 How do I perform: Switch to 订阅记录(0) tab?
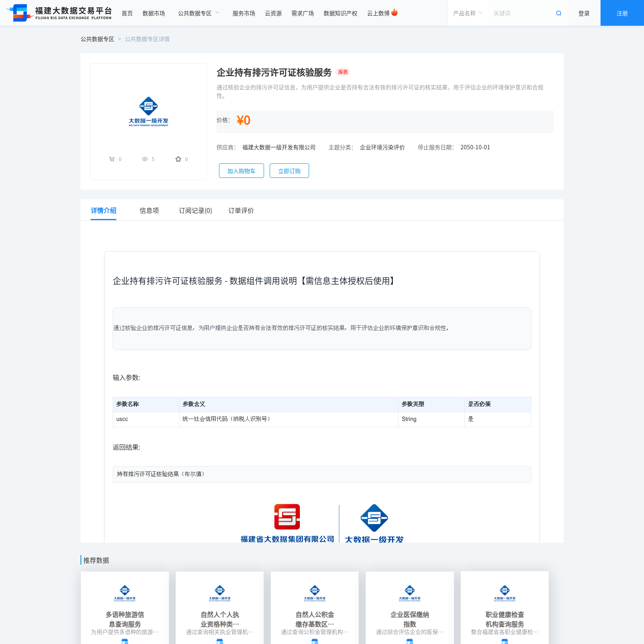196,211
